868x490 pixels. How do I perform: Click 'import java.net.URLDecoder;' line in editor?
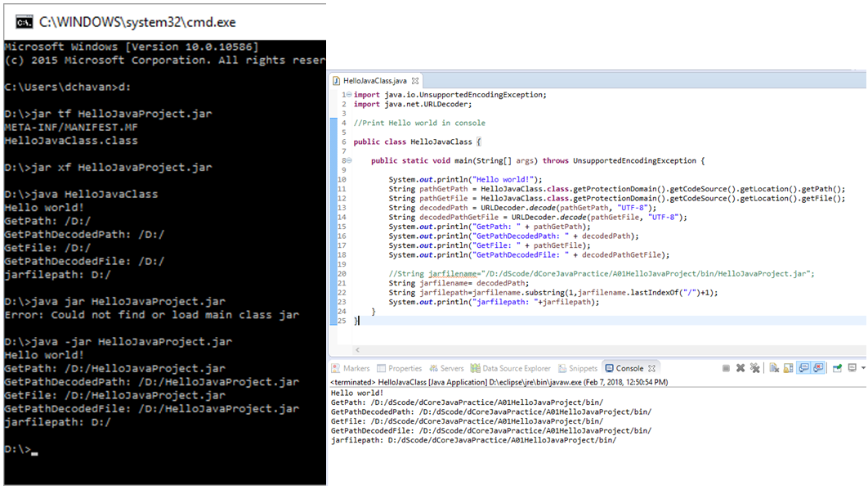pyautogui.click(x=413, y=104)
